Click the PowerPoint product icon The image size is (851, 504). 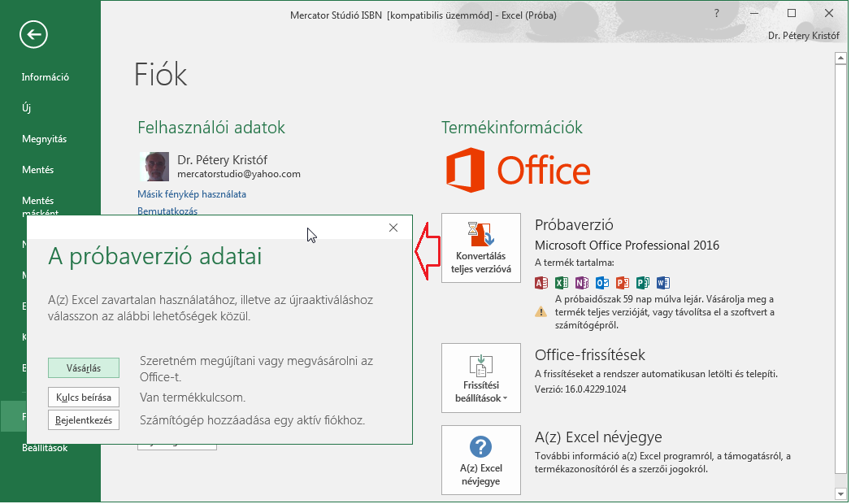(623, 283)
